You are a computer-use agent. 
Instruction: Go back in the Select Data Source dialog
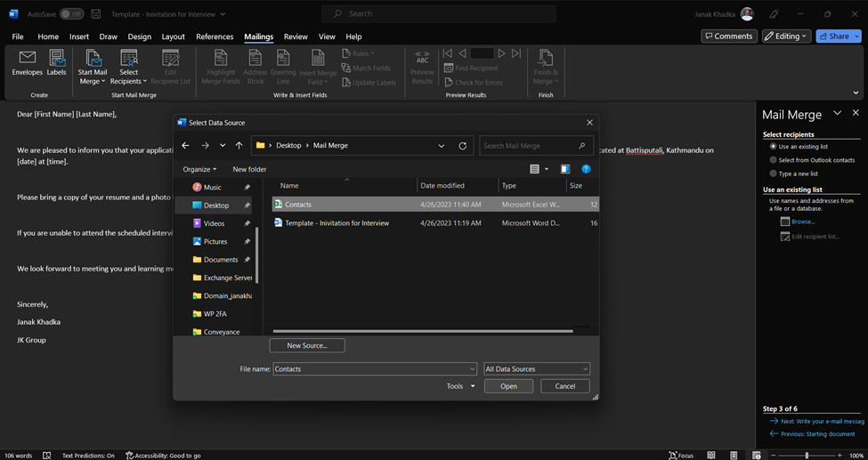(x=185, y=146)
